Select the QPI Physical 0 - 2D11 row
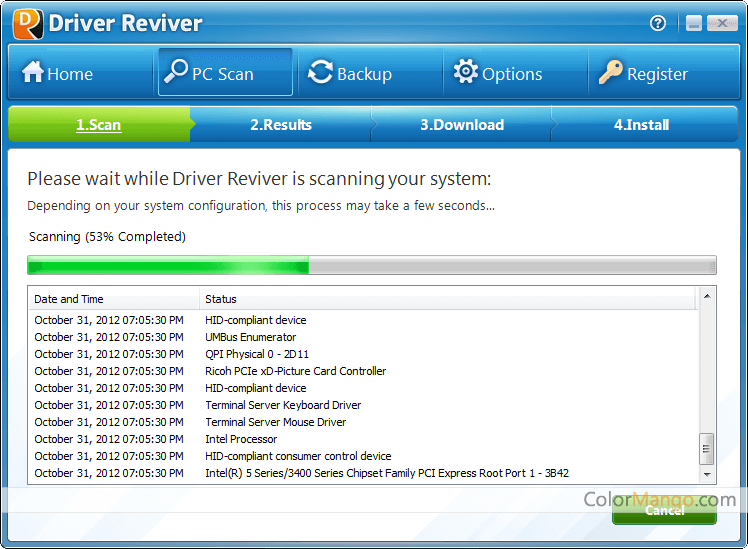This screenshot has width=748, height=549. tap(364, 354)
